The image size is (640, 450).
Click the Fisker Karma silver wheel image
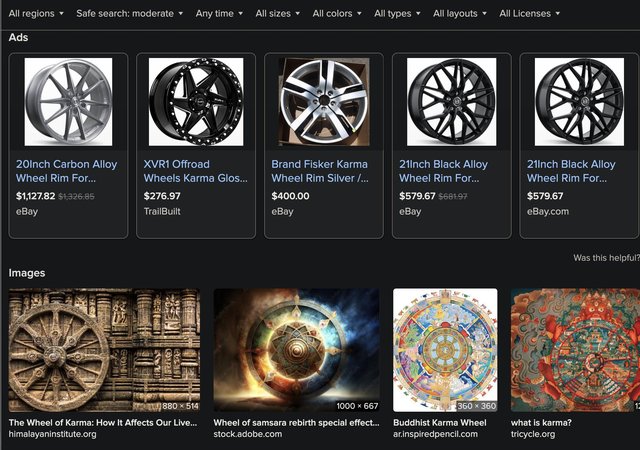pos(324,102)
